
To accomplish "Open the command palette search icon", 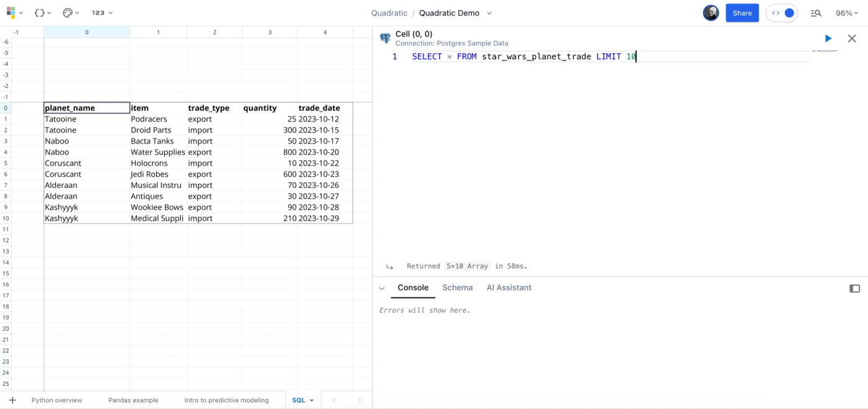I will click(x=816, y=13).
